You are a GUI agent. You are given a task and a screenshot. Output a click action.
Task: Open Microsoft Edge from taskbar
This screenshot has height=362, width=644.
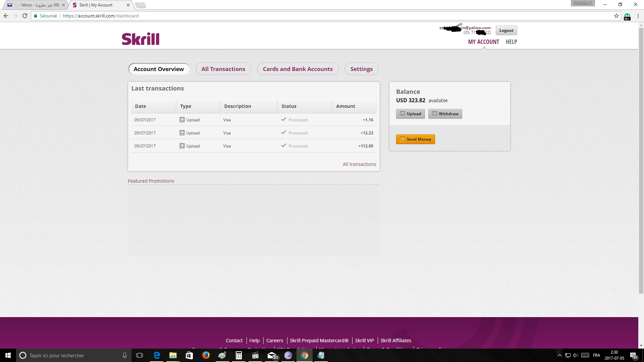tap(157, 355)
